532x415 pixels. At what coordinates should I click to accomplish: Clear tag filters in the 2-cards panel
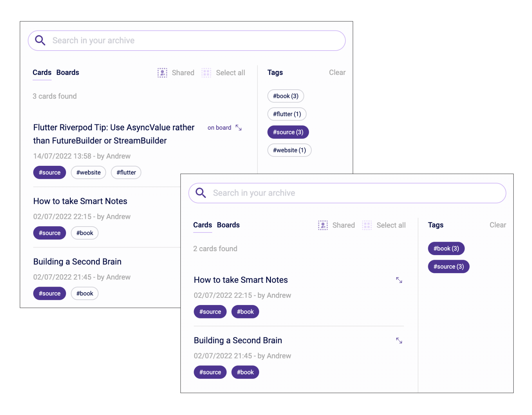pyautogui.click(x=498, y=225)
